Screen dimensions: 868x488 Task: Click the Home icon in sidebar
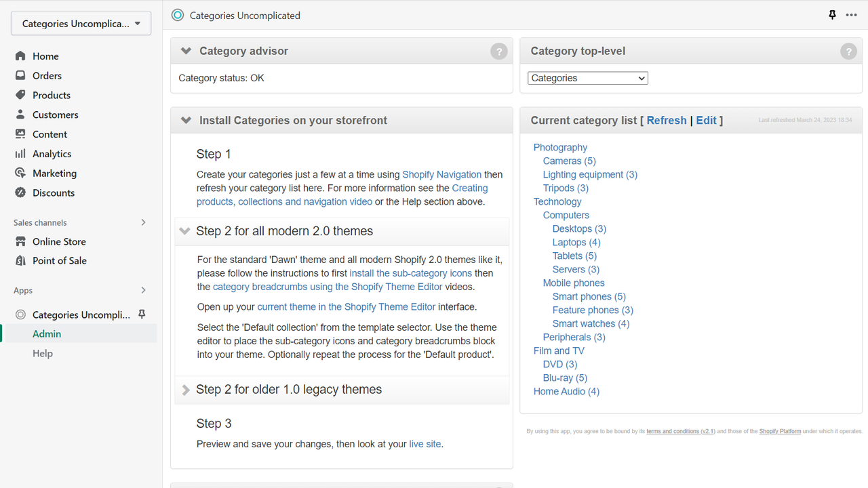tap(20, 56)
